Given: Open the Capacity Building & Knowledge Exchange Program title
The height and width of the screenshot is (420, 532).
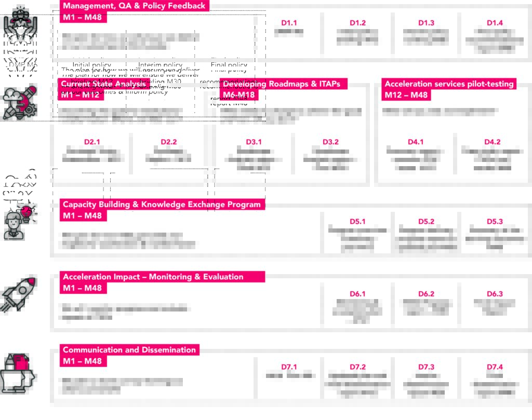Looking at the screenshot, I should point(162,205).
